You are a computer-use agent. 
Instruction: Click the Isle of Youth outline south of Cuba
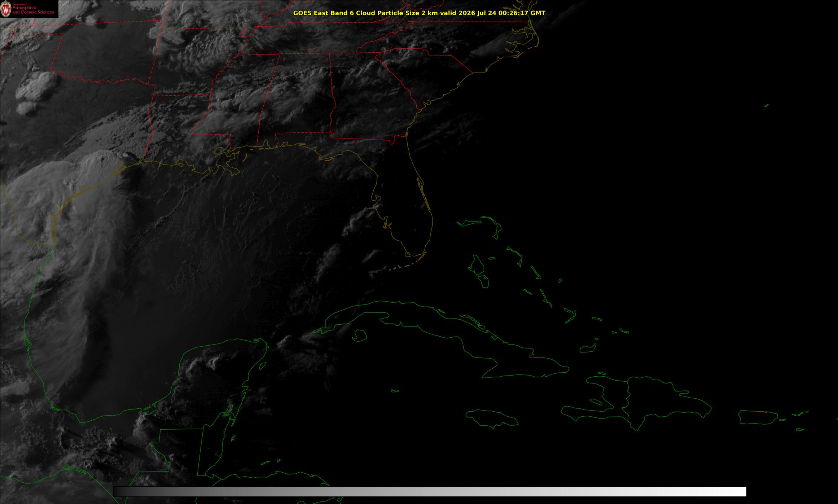pyautogui.click(x=359, y=335)
